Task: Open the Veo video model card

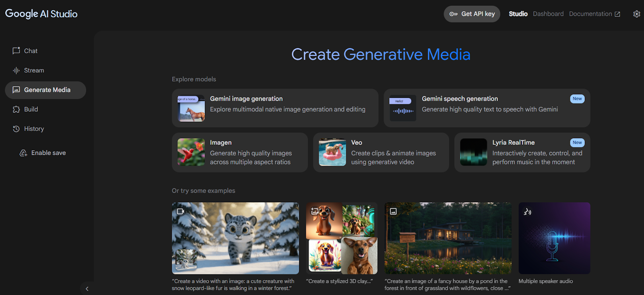Action: [381, 152]
